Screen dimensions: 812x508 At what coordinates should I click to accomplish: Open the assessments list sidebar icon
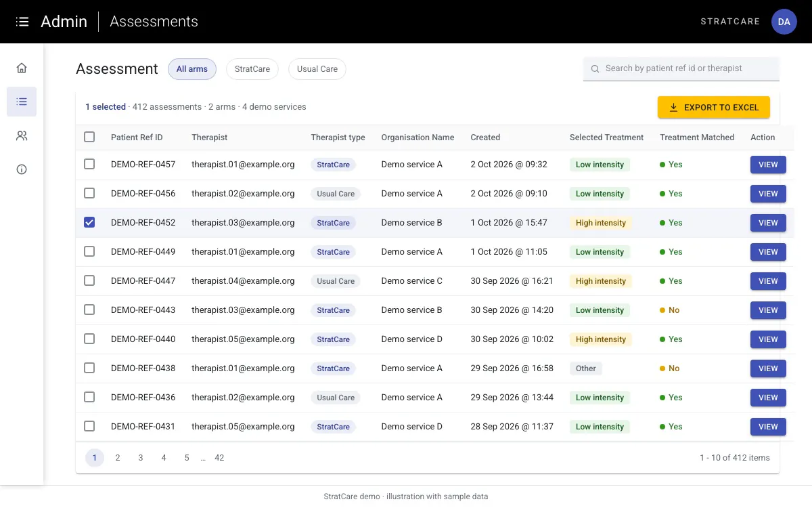(x=22, y=102)
